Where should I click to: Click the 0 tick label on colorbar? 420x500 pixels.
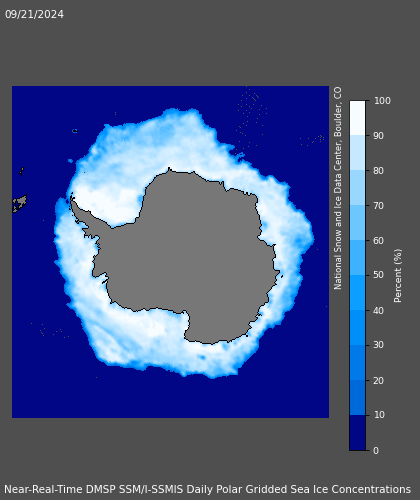click(x=376, y=451)
